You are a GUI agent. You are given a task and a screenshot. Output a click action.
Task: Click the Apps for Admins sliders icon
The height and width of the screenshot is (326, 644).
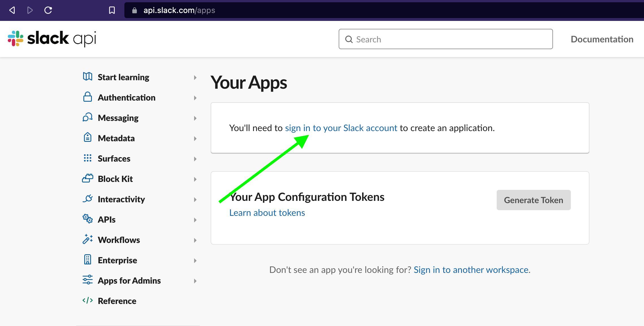(87, 280)
